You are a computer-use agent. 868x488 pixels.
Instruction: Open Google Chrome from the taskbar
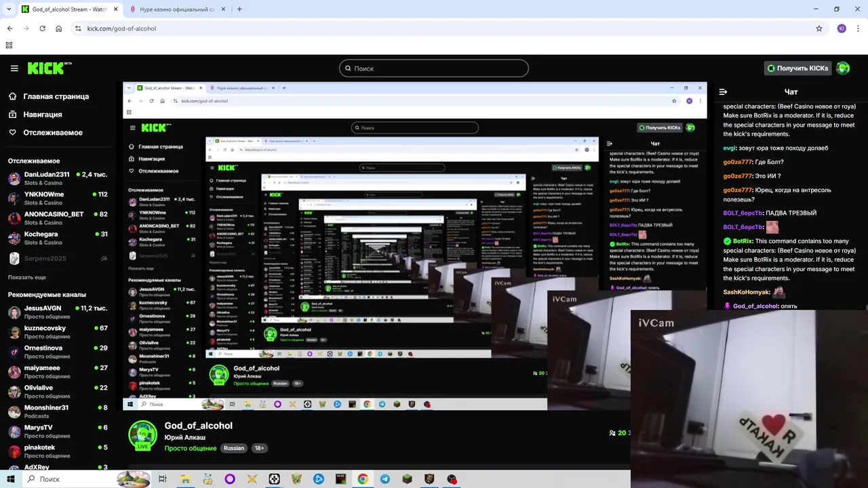coord(363,479)
